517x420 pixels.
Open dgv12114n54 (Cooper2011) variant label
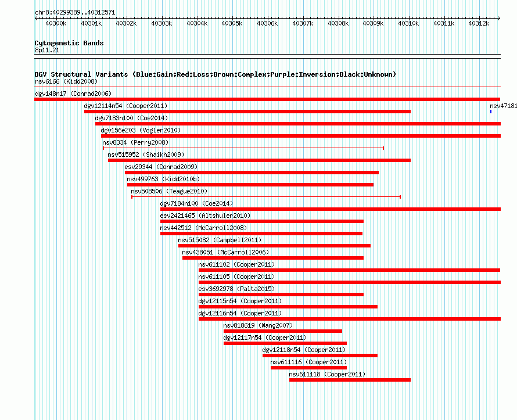[125, 106]
